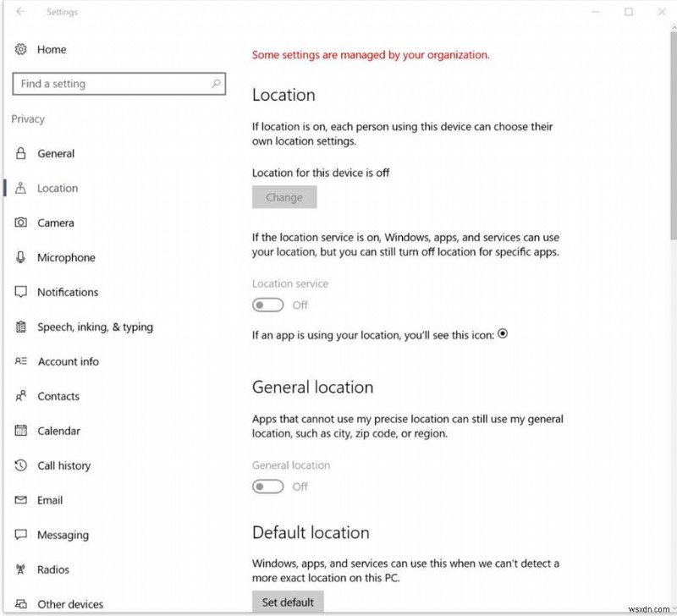
Task: Open the Call history privacy icon
Action: (x=19, y=465)
